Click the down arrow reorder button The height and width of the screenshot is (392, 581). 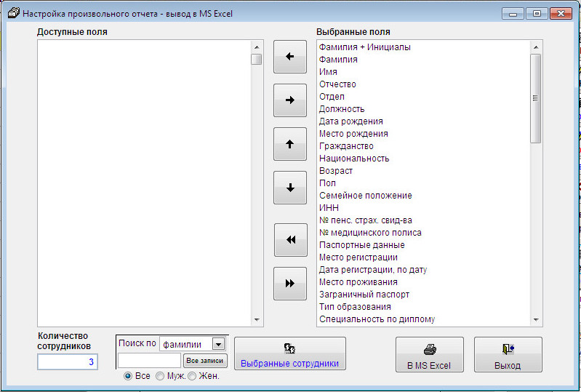coord(289,188)
